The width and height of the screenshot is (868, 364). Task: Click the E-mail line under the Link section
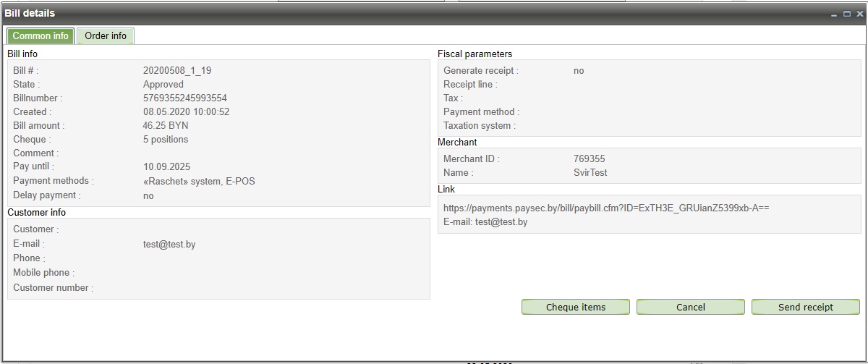pyautogui.click(x=485, y=222)
